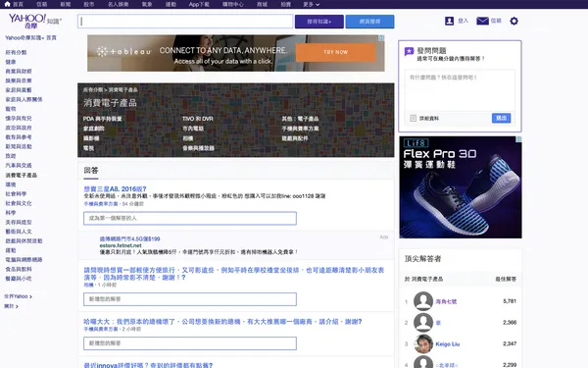Open 名人娛樂 in the top navigation bar
Image resolution: width=588 pixels, height=368 pixels.
click(119, 5)
